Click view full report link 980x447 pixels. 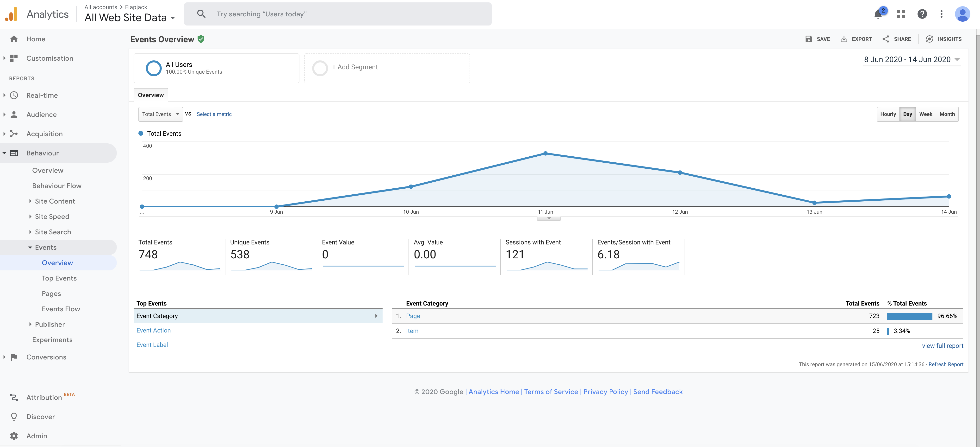(942, 346)
